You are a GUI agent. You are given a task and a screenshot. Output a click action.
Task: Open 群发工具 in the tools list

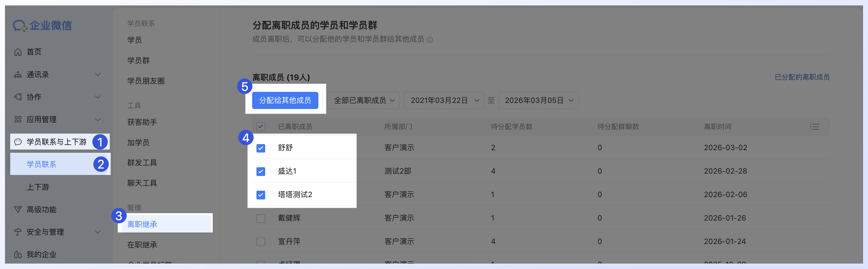[x=142, y=163]
